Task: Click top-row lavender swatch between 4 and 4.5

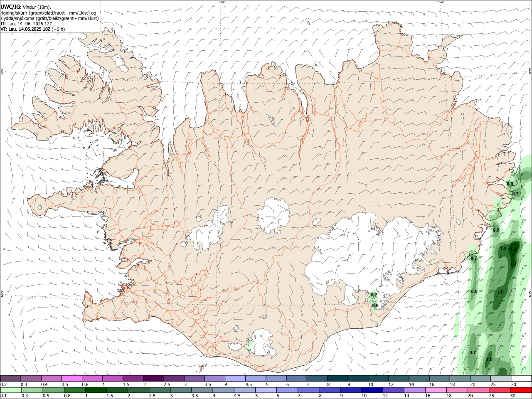Action: [x=235, y=378]
